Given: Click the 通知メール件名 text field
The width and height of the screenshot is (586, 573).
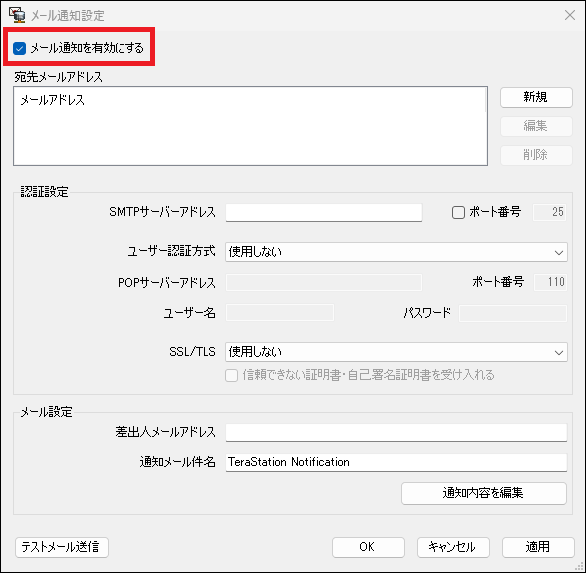Looking at the screenshot, I should coord(396,462).
